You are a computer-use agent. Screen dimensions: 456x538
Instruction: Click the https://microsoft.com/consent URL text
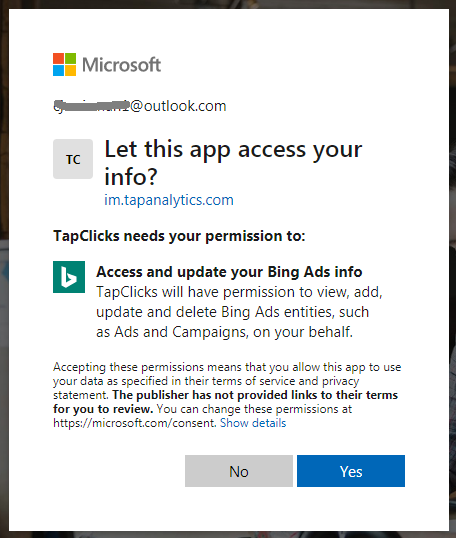135,423
